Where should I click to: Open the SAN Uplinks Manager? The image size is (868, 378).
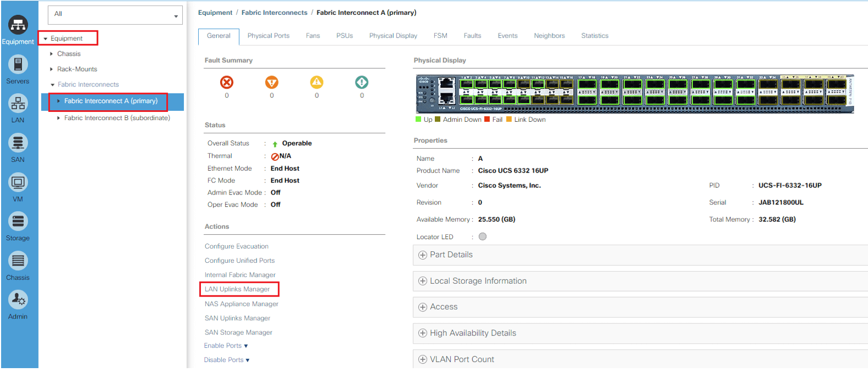click(x=237, y=318)
